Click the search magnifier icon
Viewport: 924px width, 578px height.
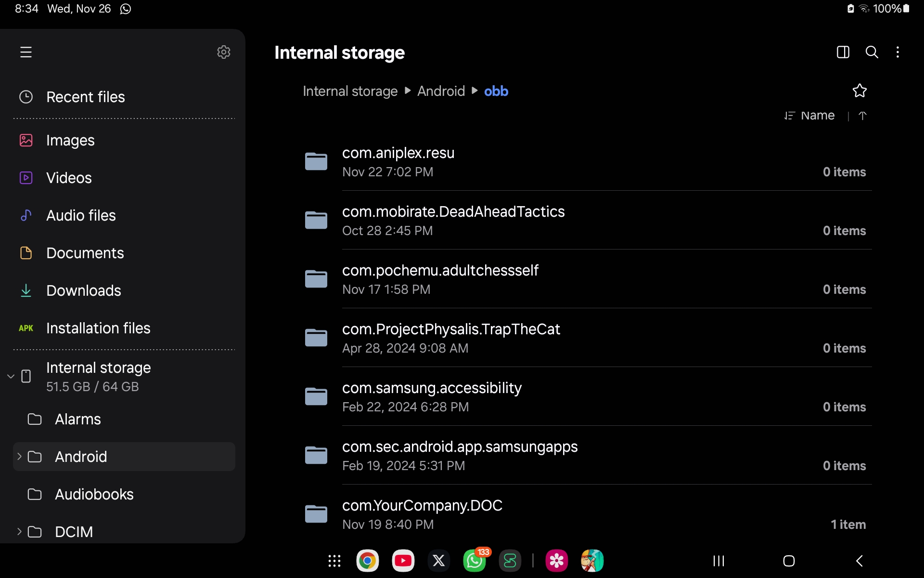click(872, 52)
